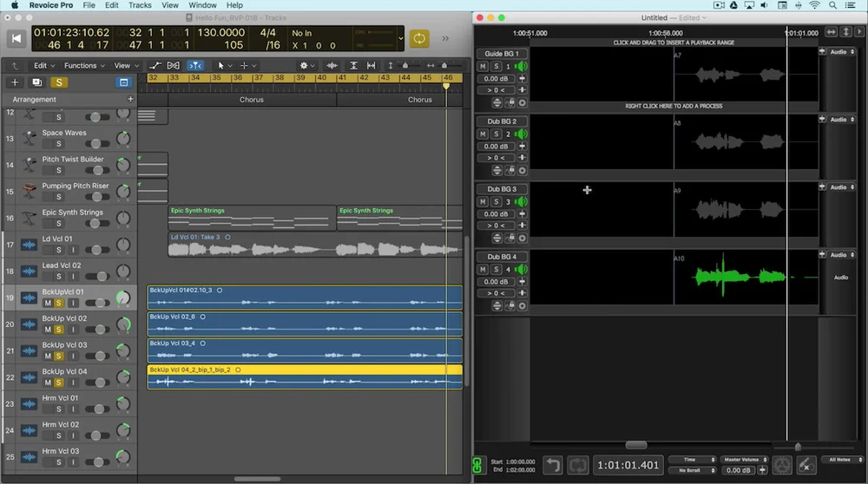This screenshot has height=484, width=868.
Task: Open the Edit dropdown in tracks toolbar
Action: (x=43, y=65)
